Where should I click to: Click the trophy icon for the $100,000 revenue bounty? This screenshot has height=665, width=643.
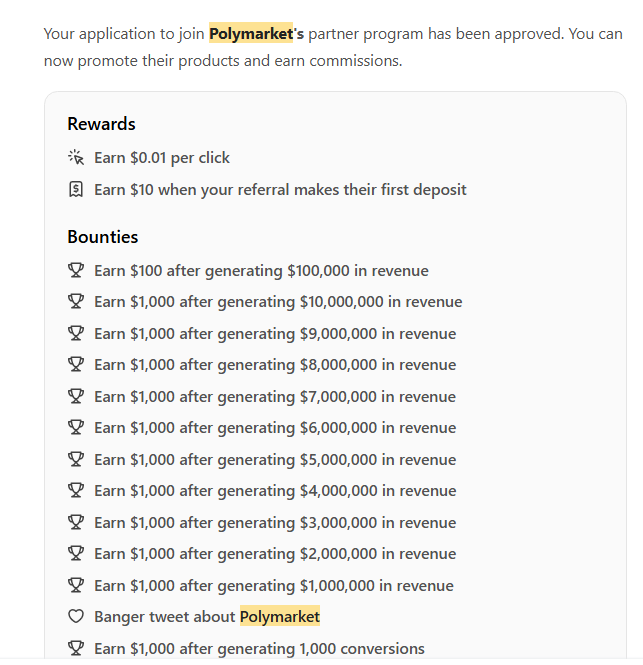tap(76, 270)
